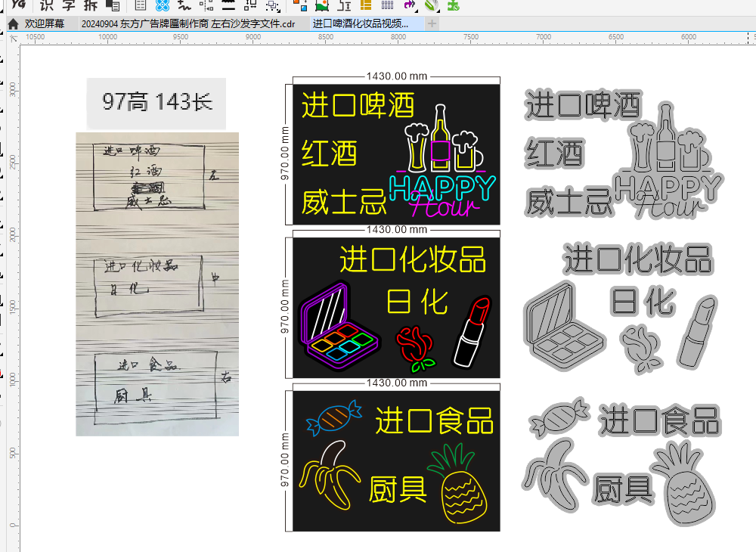The height and width of the screenshot is (552, 756).
Task: Click the landscape picture toolbar icon
Action: 321,5
